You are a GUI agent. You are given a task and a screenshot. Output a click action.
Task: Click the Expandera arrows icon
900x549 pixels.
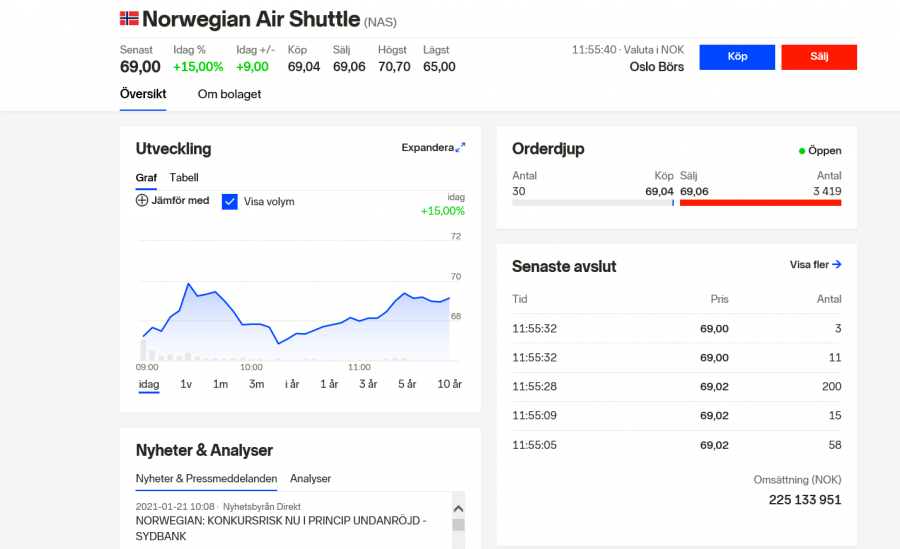click(x=460, y=148)
